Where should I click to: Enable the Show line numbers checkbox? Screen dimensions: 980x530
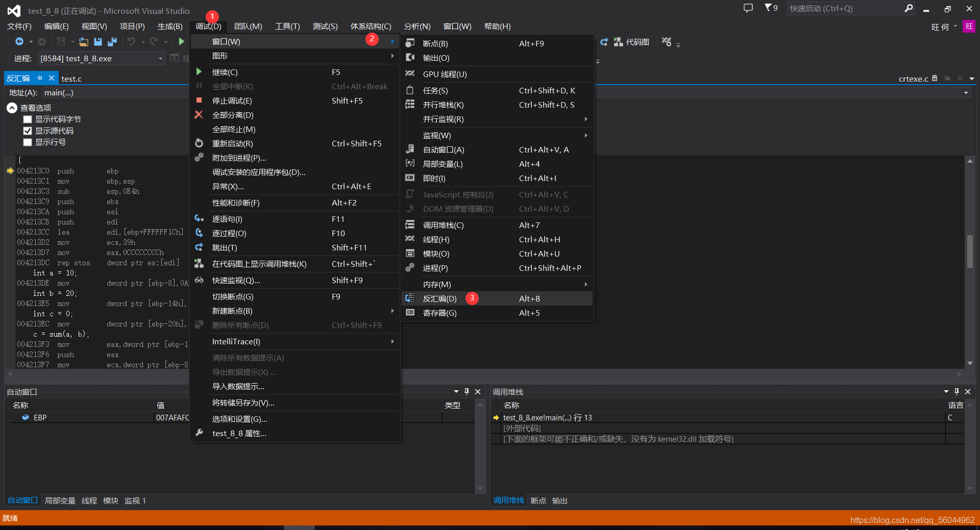tap(28, 142)
